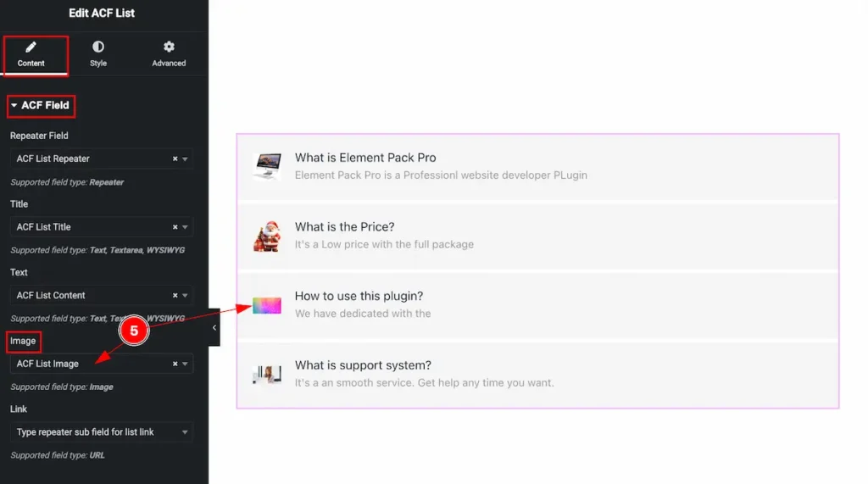Image resolution: width=868 pixels, height=484 pixels.
Task: Open the Link repeater sub field dropdown
Action: [x=102, y=432]
